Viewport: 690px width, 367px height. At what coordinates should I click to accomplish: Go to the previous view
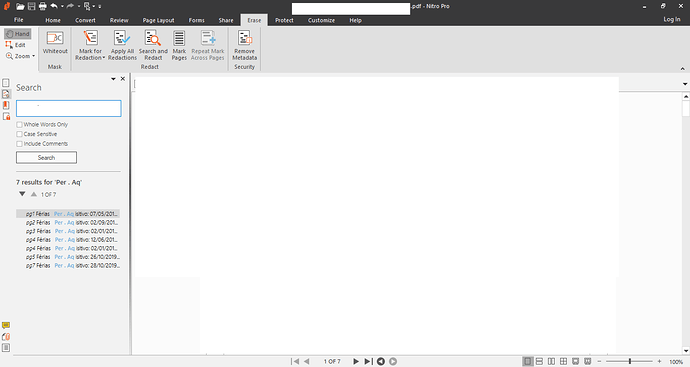[x=381, y=361]
